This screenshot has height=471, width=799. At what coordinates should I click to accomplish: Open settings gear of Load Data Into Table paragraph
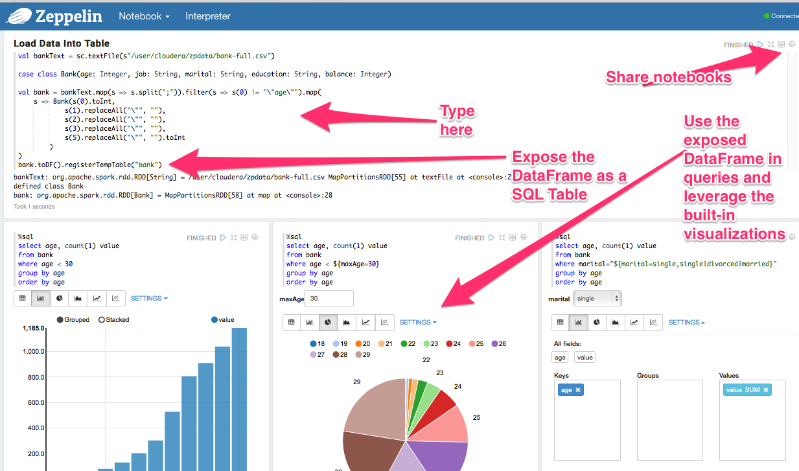[x=792, y=44]
